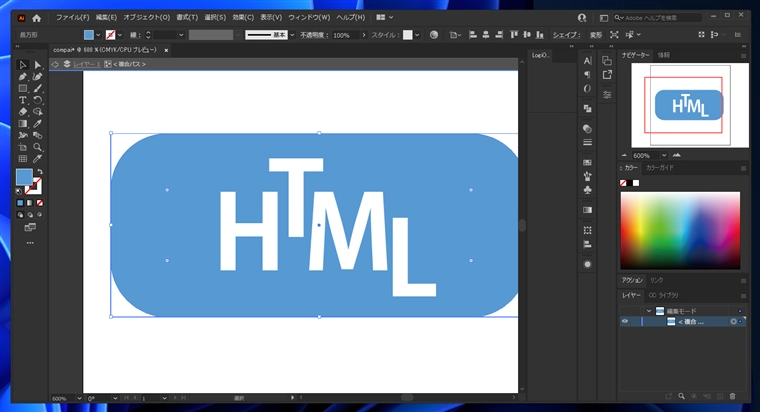The image size is (760, 412).
Task: Click vertical align top icon
Action: point(514,35)
